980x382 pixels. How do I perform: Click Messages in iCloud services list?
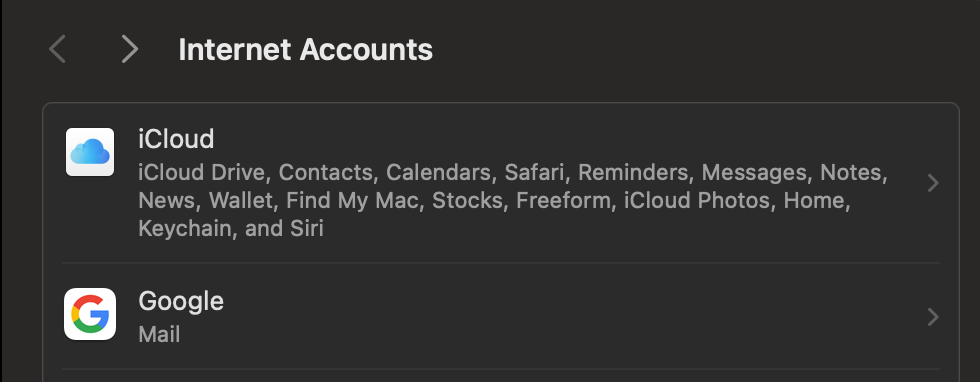click(753, 172)
